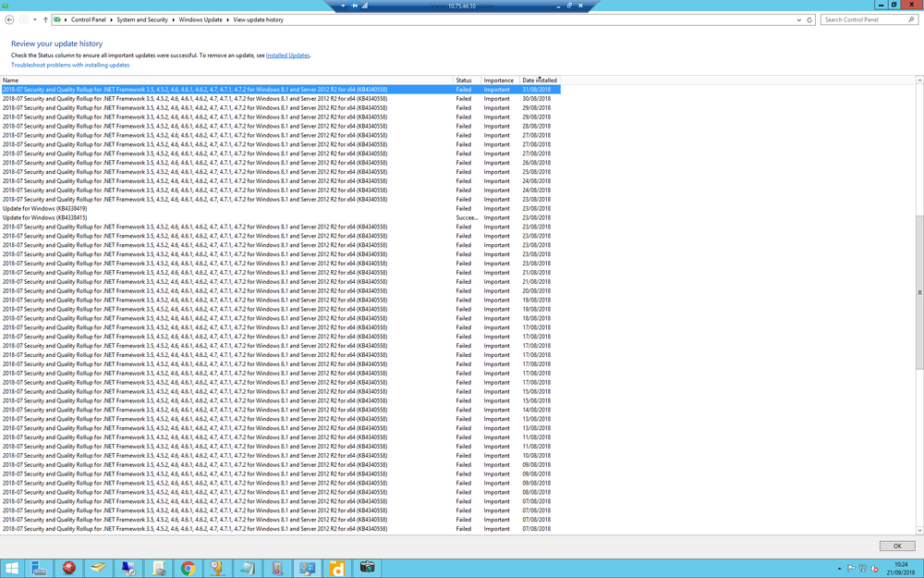Open the address bar history dropdown
Screen dimensions: 924x578
click(x=799, y=19)
